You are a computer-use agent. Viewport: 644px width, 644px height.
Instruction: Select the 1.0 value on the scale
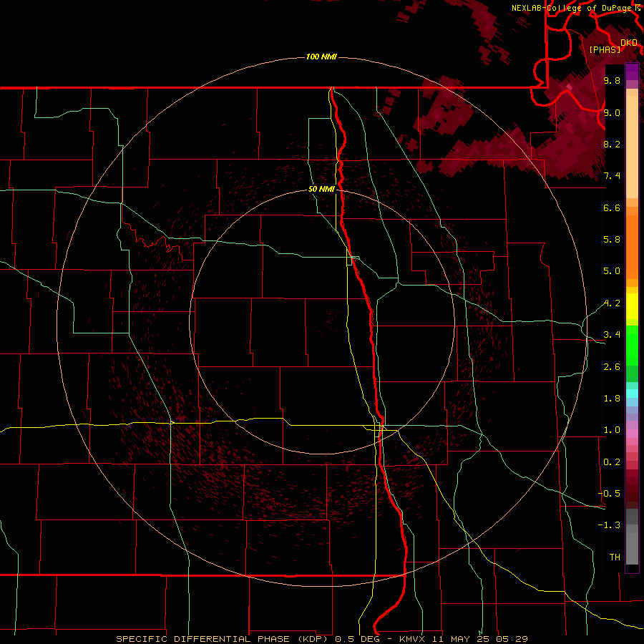[612, 430]
